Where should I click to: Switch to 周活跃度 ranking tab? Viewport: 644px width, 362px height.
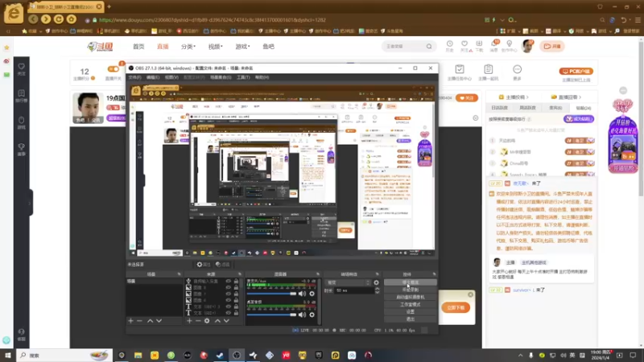[527, 108]
